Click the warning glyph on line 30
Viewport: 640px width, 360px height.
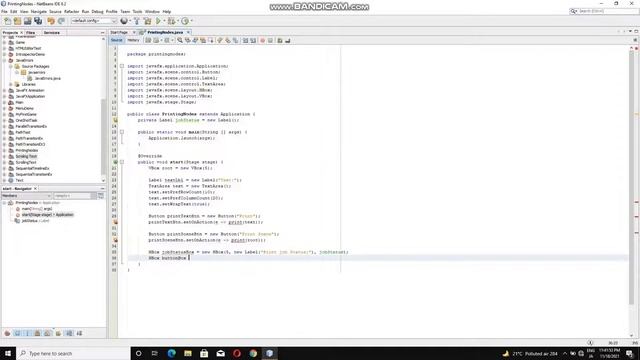pyautogui.click(x=115, y=222)
